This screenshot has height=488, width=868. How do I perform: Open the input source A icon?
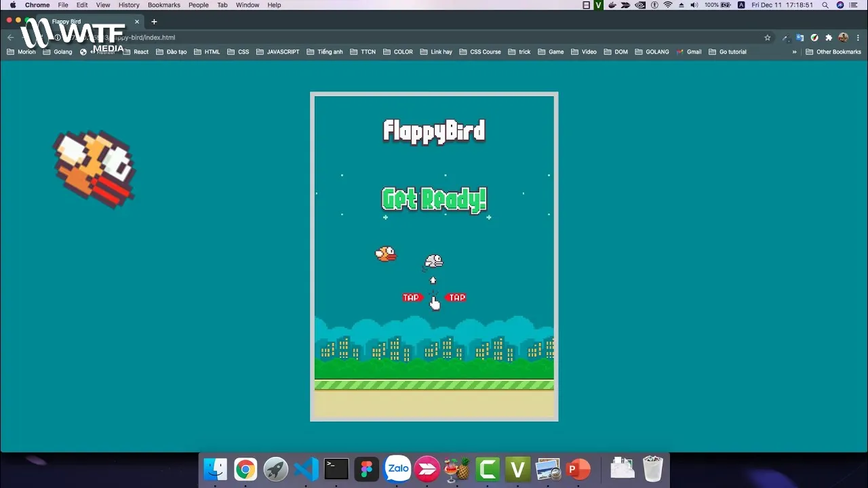pyautogui.click(x=741, y=5)
